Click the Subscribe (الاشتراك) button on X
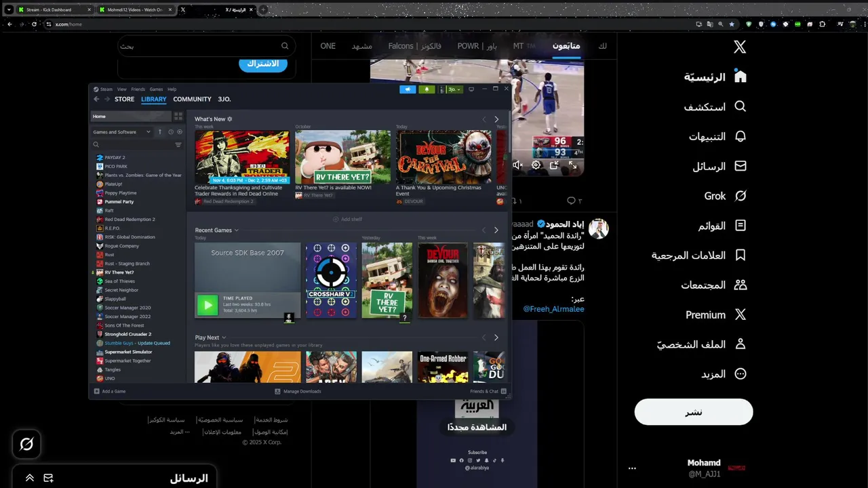This screenshot has width=868, height=488. [x=263, y=64]
